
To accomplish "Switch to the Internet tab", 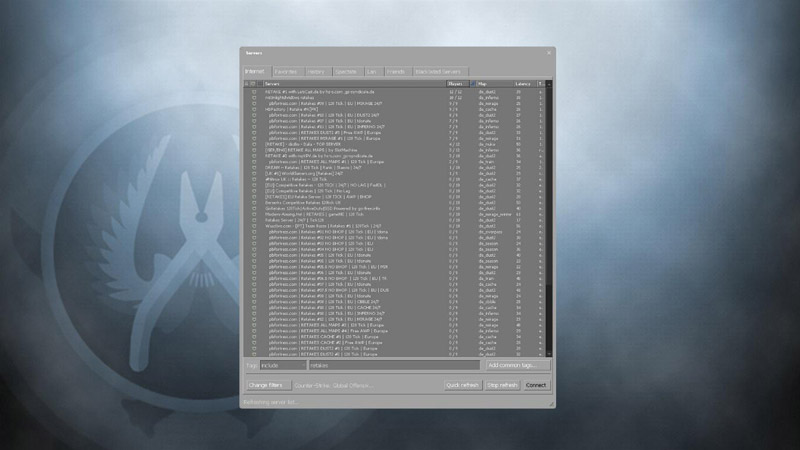I will point(255,71).
